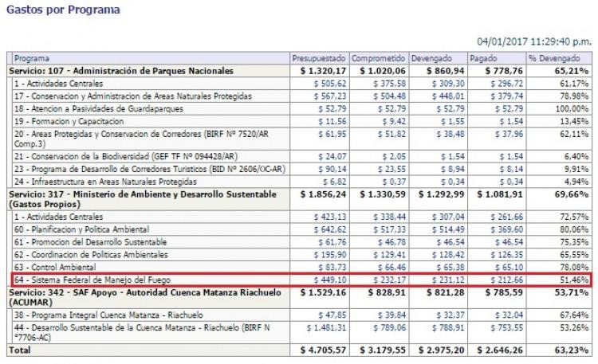The image size is (598, 364).
Task: Click 20 - Areas Protegidas y Conservacion de Corredores
Action: 141,139
